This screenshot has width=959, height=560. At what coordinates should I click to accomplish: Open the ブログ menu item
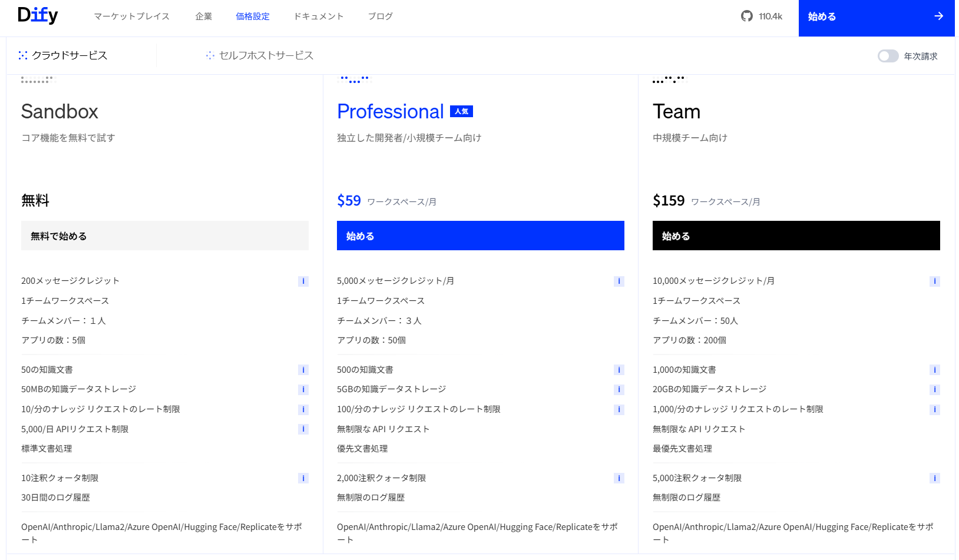(381, 16)
